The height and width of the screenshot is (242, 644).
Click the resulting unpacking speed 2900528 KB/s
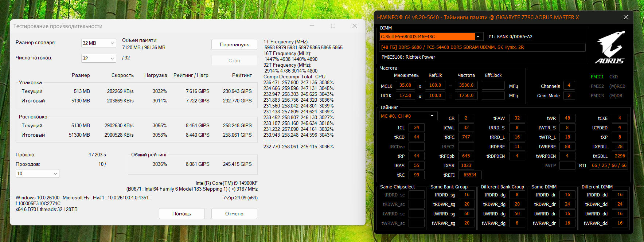pos(119,135)
